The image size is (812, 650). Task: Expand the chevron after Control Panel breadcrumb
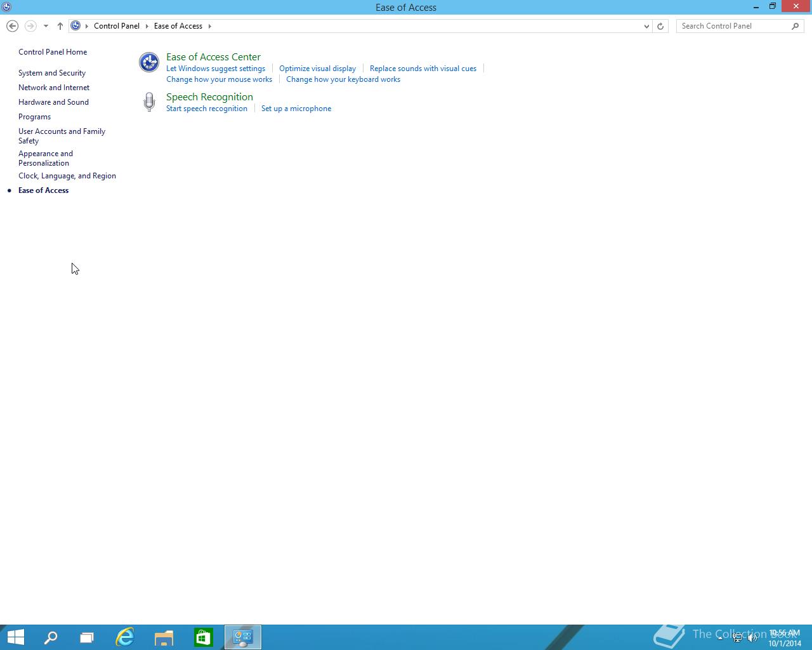pyautogui.click(x=147, y=26)
